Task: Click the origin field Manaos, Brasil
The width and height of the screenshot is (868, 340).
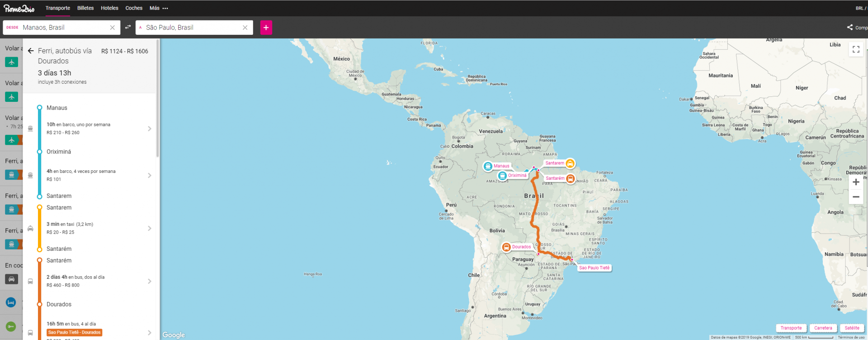Action: 61,28
